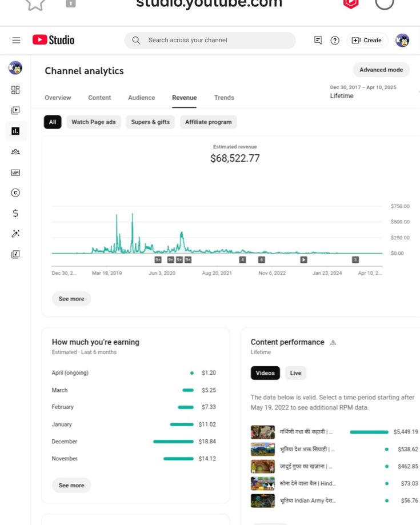
Task: Switch to the Trends tab
Action: click(224, 98)
